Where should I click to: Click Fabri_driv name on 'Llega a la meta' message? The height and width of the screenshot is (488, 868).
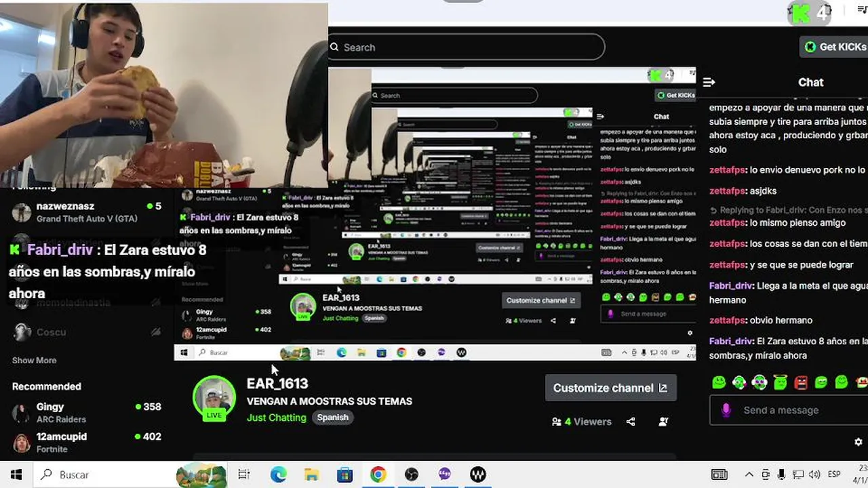(731, 286)
